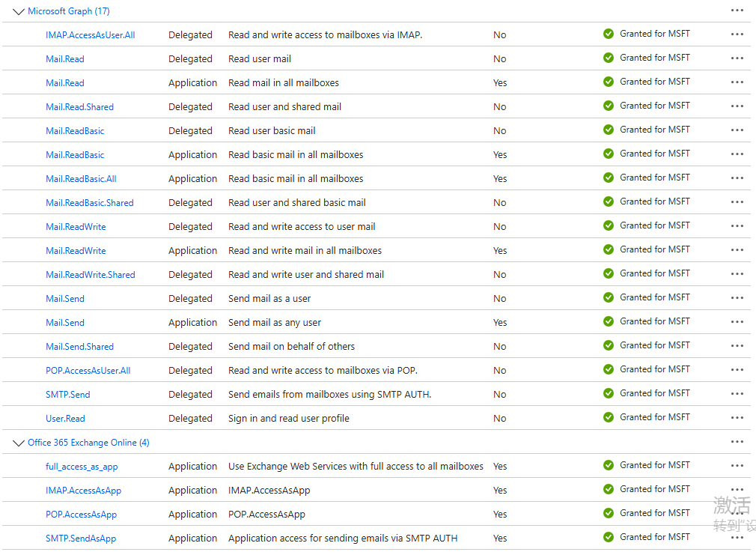This screenshot has height=555, width=756.
Task: Click green granted status icon for Mail.ReadBasic.All
Action: [609, 178]
